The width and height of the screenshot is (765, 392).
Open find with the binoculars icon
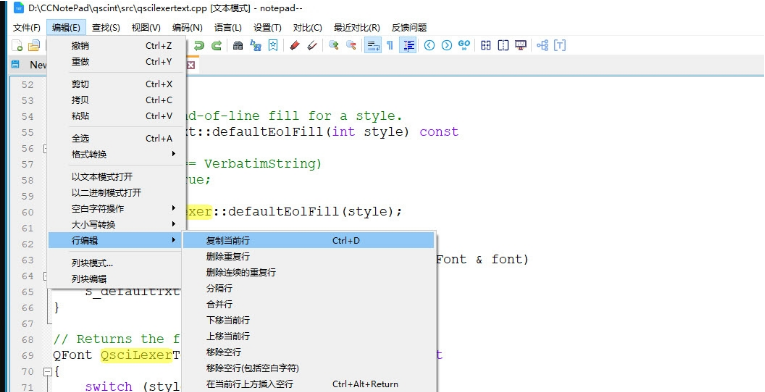[x=238, y=46]
